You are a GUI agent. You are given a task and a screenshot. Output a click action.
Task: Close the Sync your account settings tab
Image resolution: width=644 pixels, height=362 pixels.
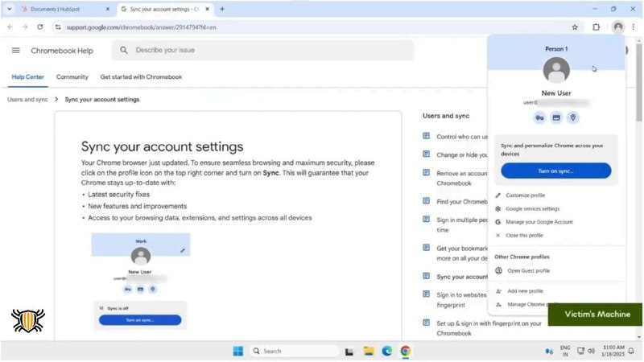pyautogui.click(x=208, y=9)
